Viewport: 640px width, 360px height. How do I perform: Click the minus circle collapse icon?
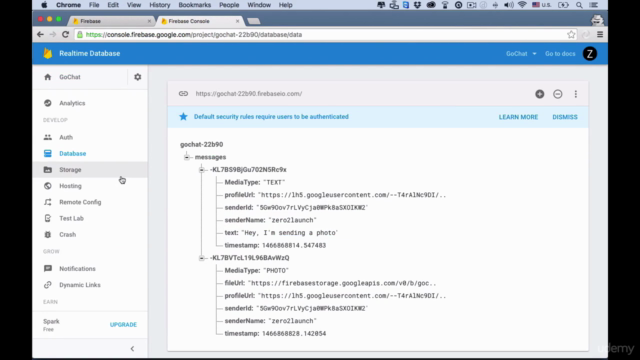point(558,94)
